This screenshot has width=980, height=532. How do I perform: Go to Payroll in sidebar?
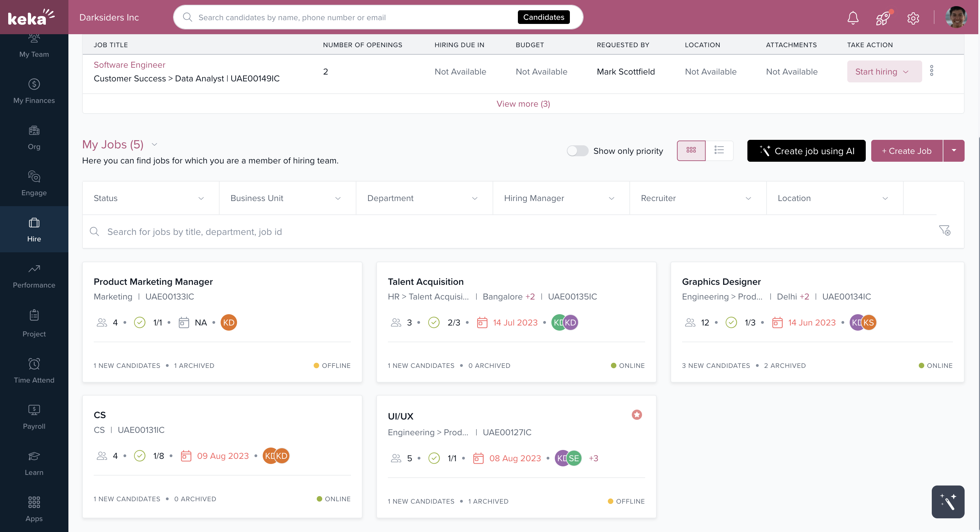(x=34, y=417)
